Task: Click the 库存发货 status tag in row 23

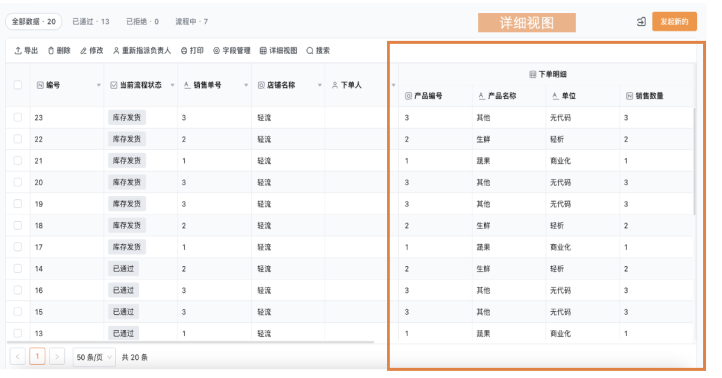Action: pos(127,117)
